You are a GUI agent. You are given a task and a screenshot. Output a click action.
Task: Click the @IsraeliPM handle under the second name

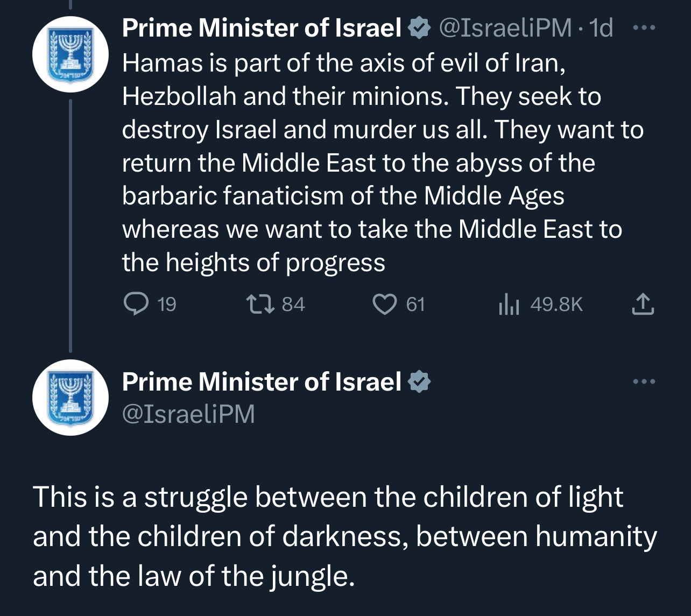coord(188,414)
